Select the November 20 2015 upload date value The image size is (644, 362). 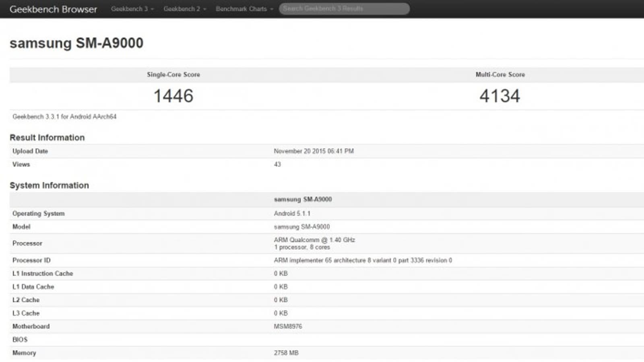click(314, 151)
